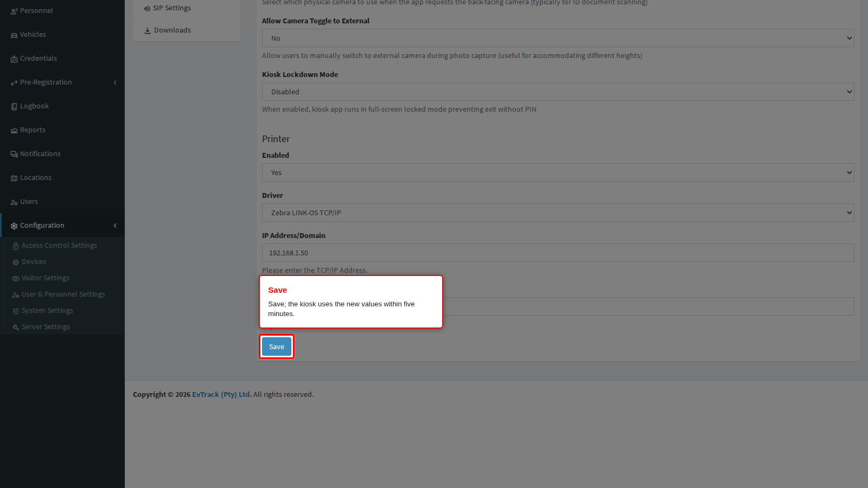Image resolution: width=868 pixels, height=488 pixels.
Task: Click the Vehicles car icon
Action: [14, 35]
